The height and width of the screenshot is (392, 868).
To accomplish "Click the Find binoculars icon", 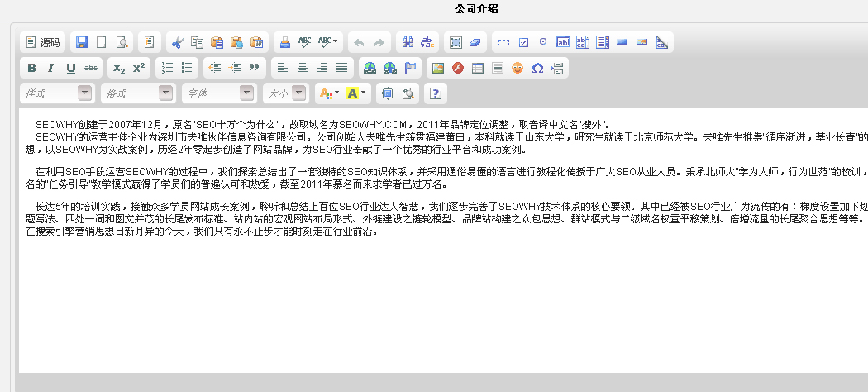I will (x=408, y=42).
